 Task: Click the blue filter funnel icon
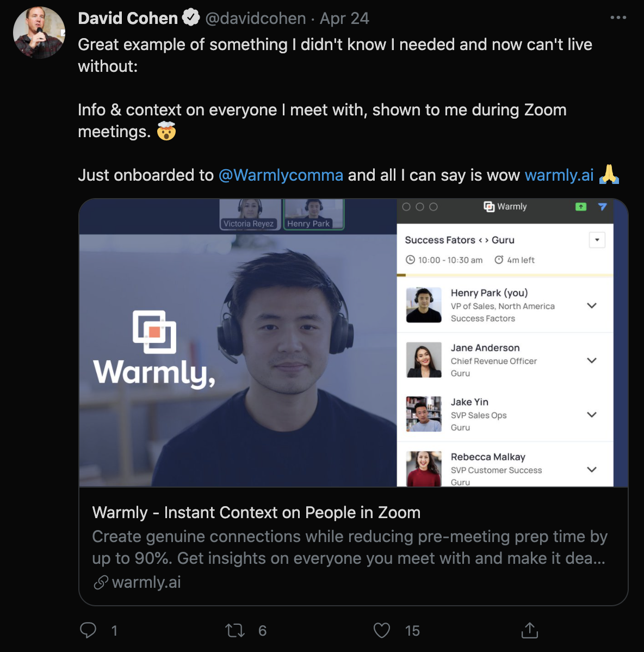pos(602,207)
